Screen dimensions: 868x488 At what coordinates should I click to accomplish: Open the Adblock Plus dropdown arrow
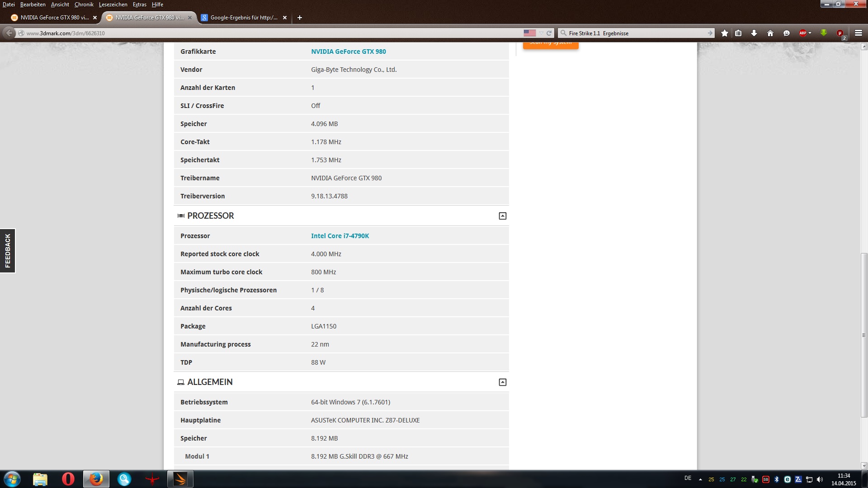[810, 33]
